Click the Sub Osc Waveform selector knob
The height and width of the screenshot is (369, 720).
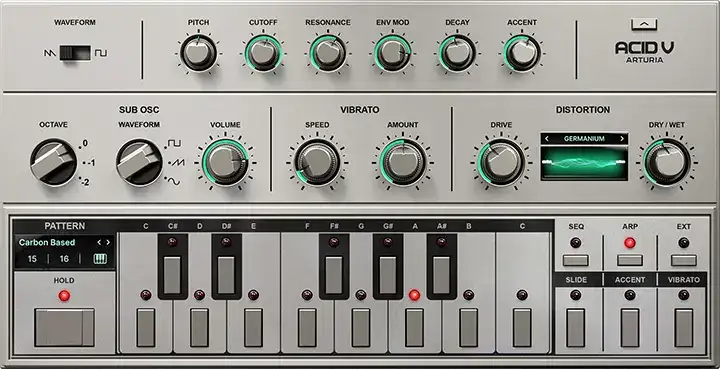[x=139, y=162]
